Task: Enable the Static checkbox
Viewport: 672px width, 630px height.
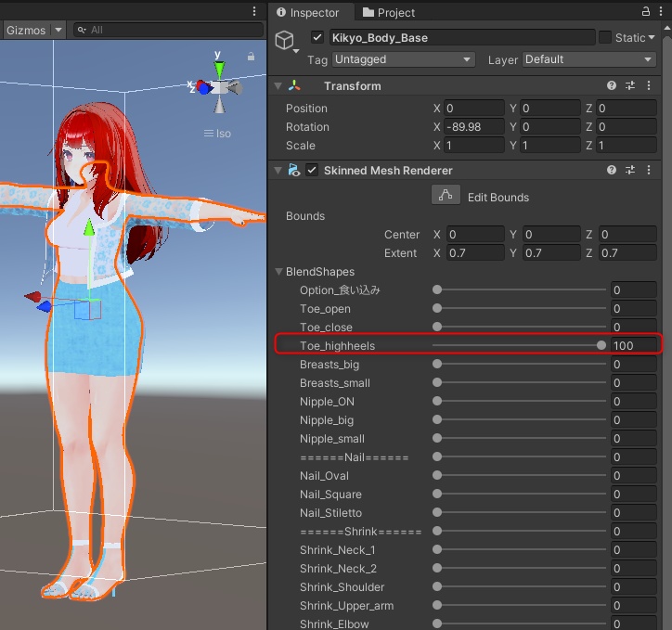Action: point(605,38)
